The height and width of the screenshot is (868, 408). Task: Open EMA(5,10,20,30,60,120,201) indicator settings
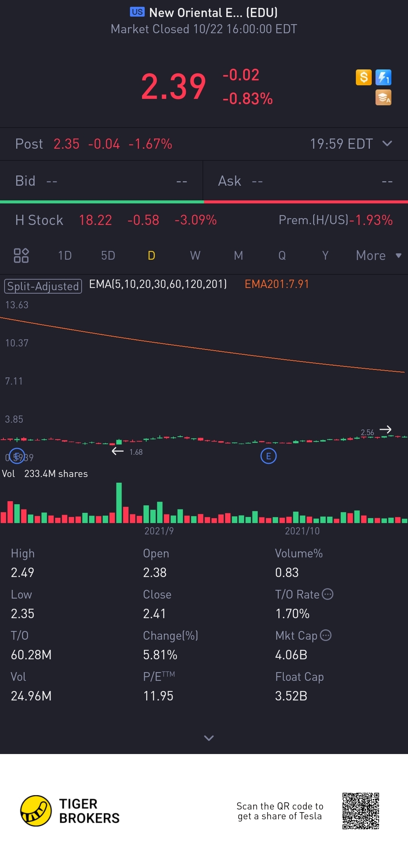tap(158, 284)
